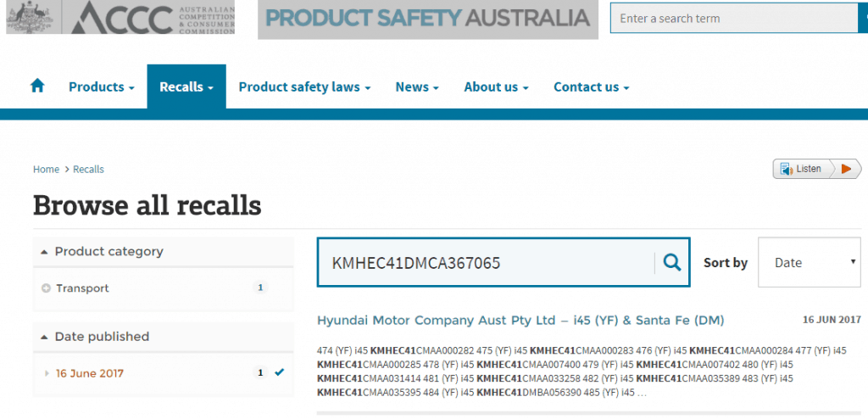Click the Browse all recalls heading
This screenshot has height=419, width=868.
pos(147,205)
